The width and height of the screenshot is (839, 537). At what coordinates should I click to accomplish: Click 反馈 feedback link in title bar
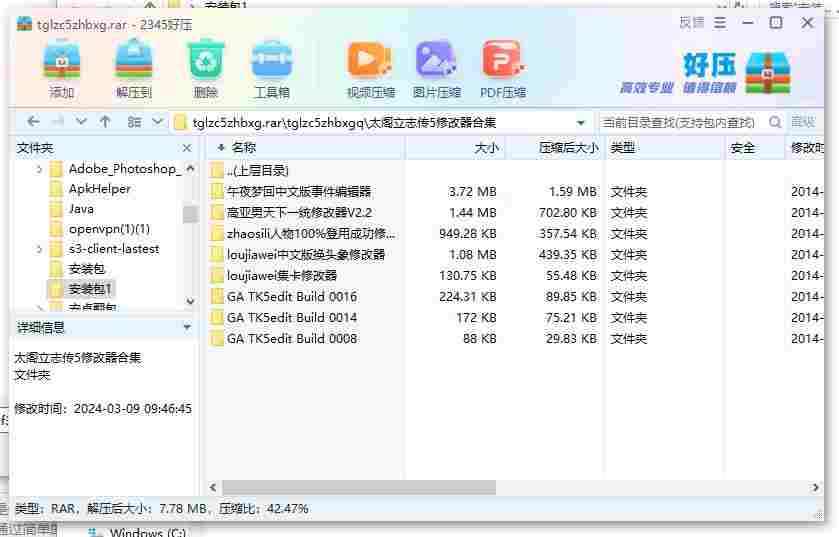691,23
